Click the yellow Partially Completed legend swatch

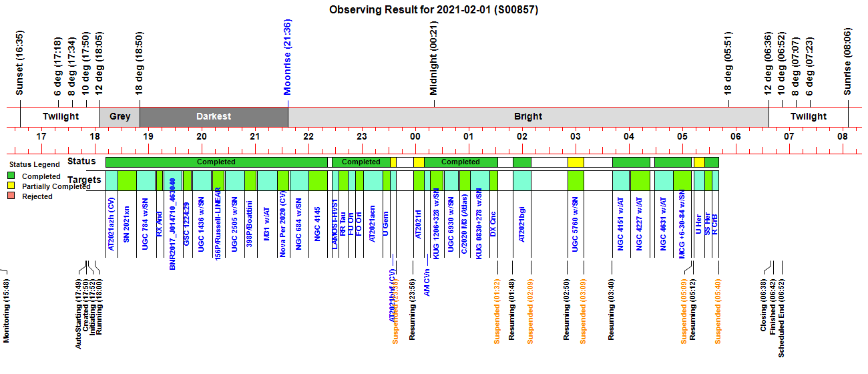click(x=11, y=187)
